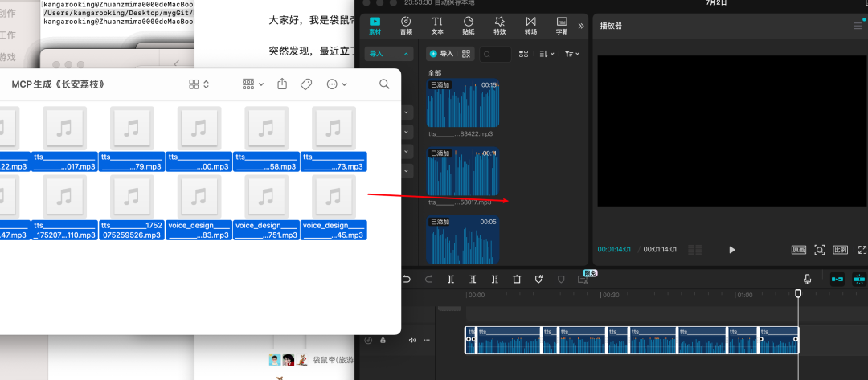Viewport: 868px width, 380px height.
Task: Select voice_design…45.mp3 in Finder
Action: point(334,207)
